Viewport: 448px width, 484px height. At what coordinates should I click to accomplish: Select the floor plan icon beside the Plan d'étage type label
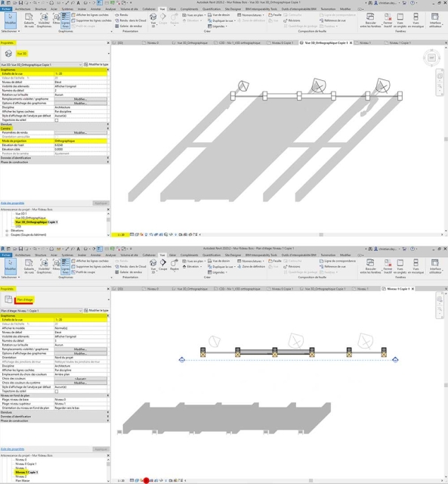pos(8,299)
